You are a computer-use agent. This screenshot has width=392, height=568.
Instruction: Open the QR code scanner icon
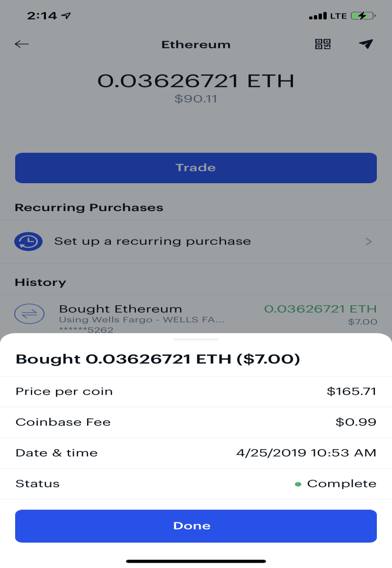323,44
